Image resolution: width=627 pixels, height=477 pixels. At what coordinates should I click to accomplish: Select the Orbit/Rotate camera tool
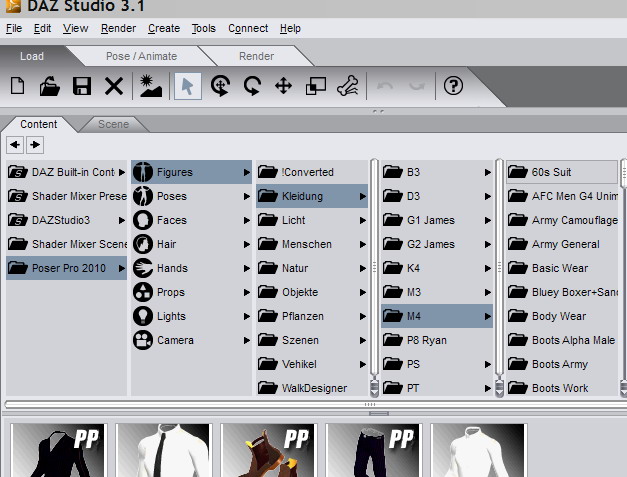pos(220,86)
